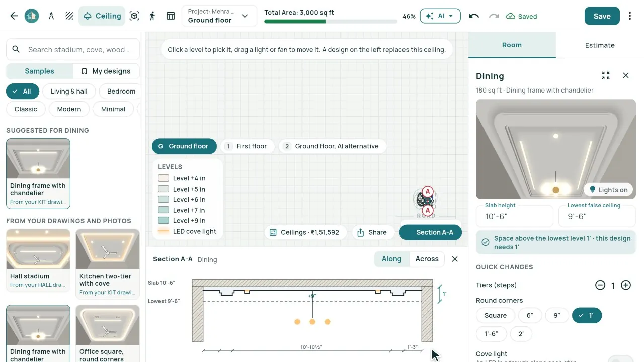Set round corners to 6"
Image resolution: width=644 pixels, height=362 pixels.
point(530,315)
